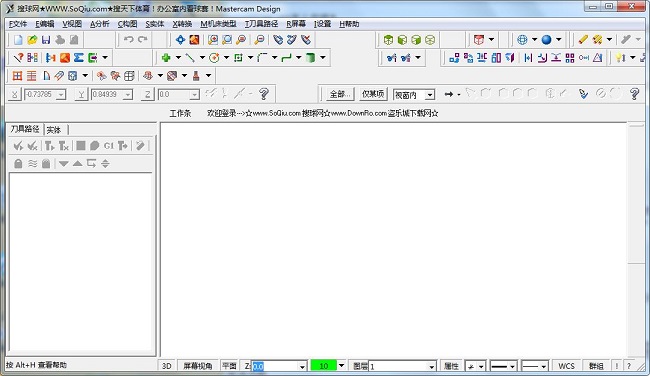Click the lock icon in toolpath panel
Viewport: 650px width, 376px height.
point(18,163)
